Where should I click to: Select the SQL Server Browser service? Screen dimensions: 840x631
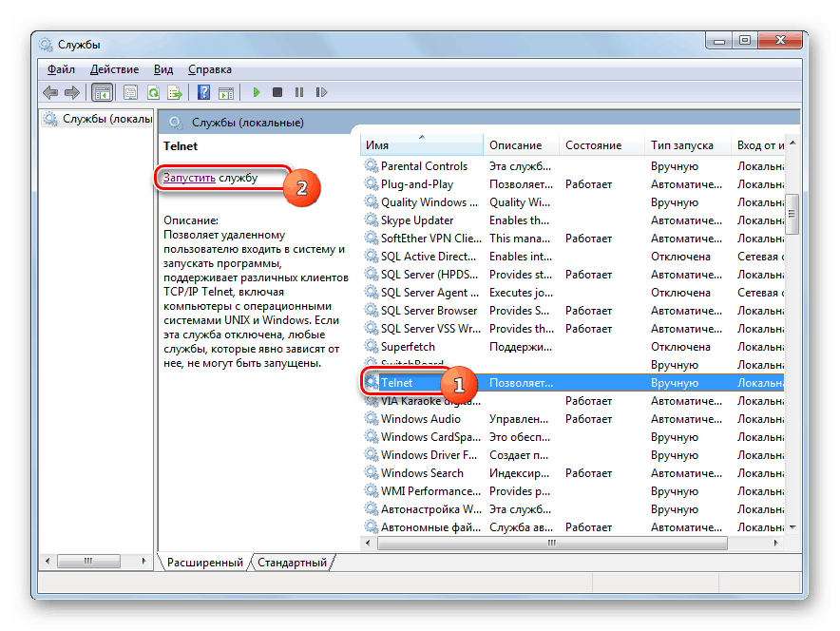pyautogui.click(x=430, y=310)
